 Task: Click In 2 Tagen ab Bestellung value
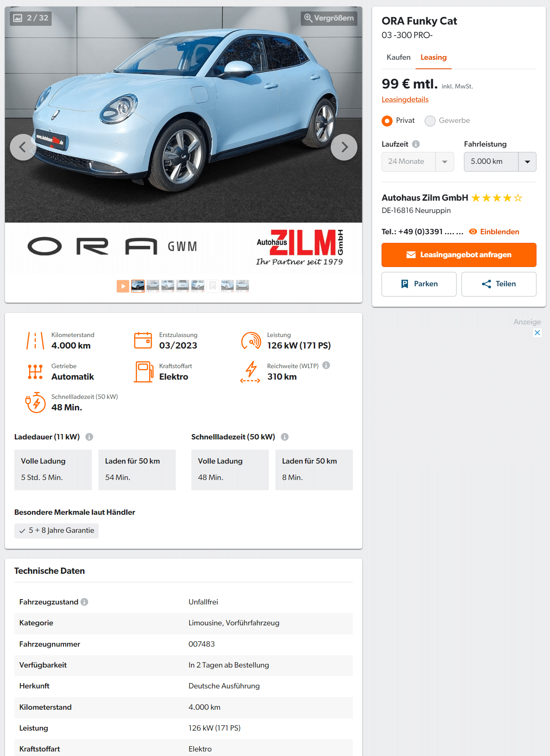(229, 665)
